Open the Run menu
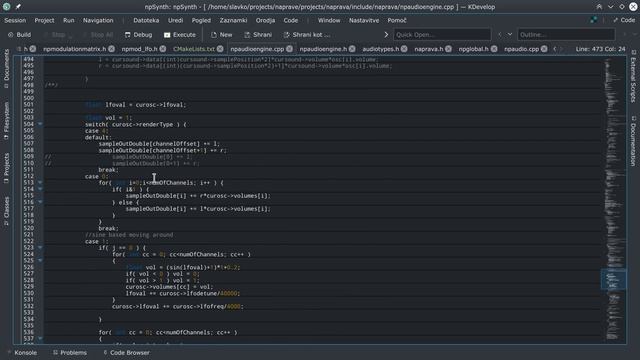 point(69,20)
